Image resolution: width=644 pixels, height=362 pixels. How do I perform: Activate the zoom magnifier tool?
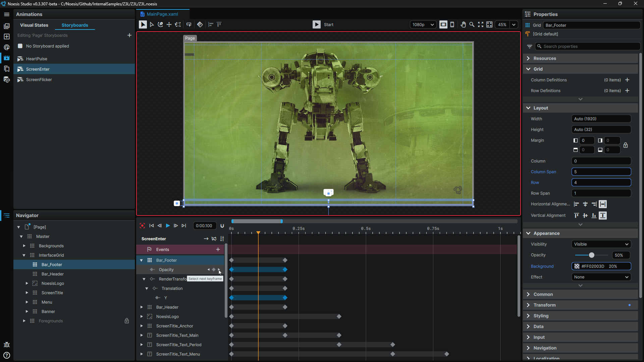(472, 24)
